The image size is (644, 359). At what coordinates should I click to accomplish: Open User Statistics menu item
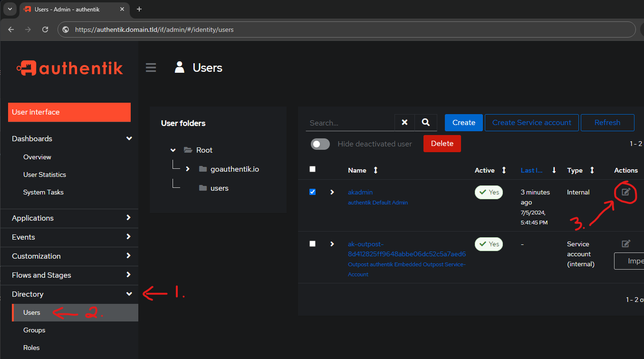tap(45, 175)
